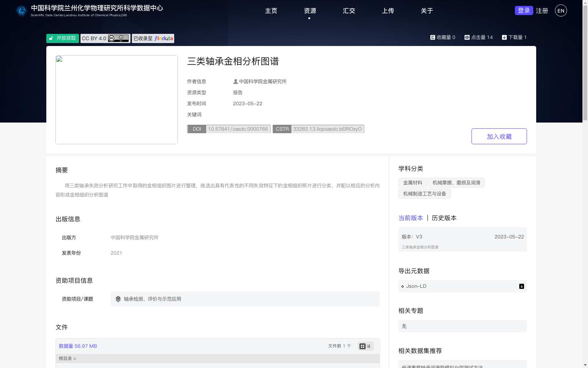
Task: Open the Json-LD export option
Action: tap(463, 286)
